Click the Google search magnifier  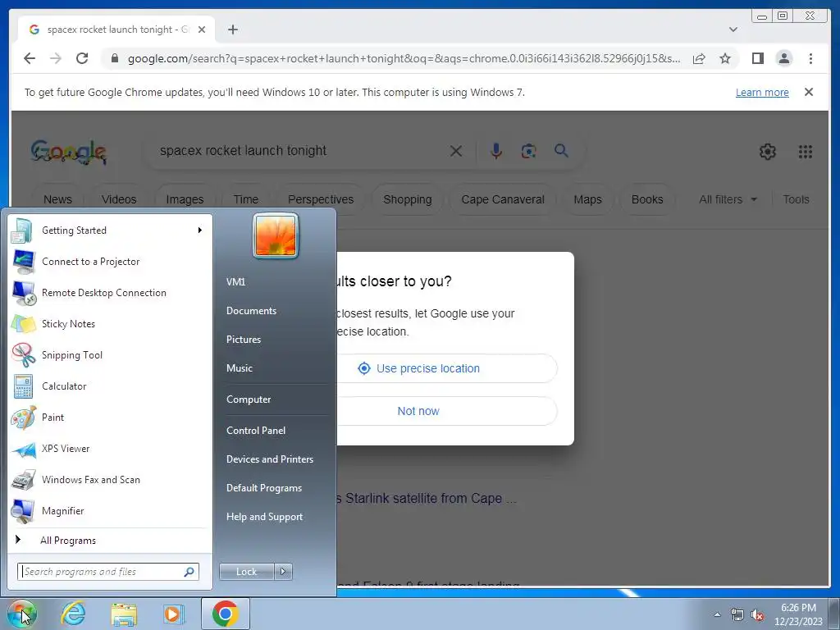tap(561, 151)
